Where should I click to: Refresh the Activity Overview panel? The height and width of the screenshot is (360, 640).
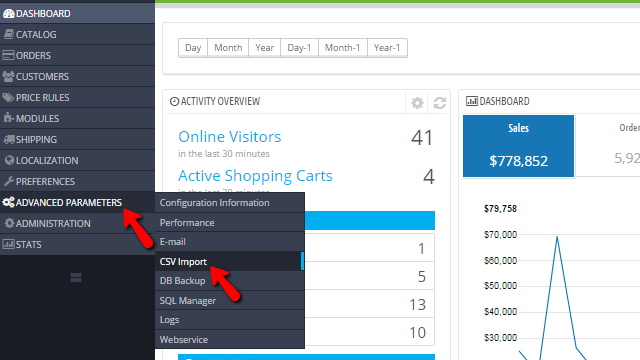click(440, 103)
